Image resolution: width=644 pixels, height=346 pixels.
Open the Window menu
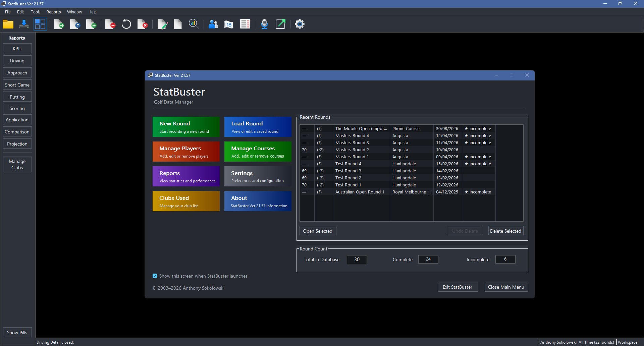point(74,12)
